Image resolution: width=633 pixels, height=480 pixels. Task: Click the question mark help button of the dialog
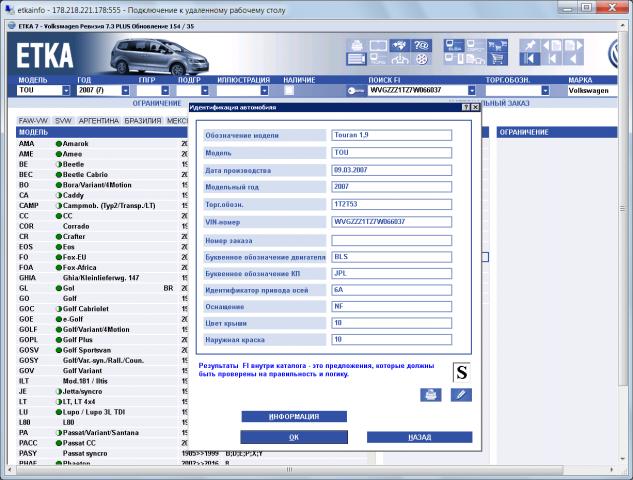click(465, 107)
